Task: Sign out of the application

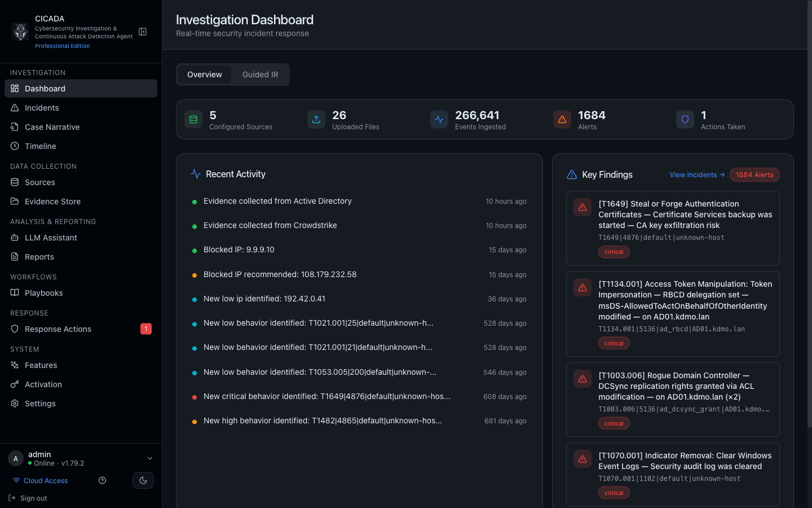Action: point(28,498)
